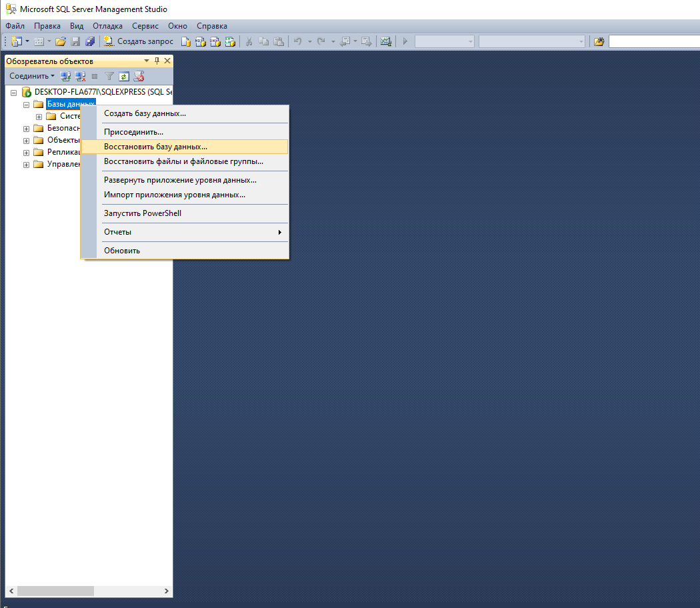Click the Navigate Forward icon
Image resolution: width=700 pixels, height=608 pixels.
coord(367,41)
